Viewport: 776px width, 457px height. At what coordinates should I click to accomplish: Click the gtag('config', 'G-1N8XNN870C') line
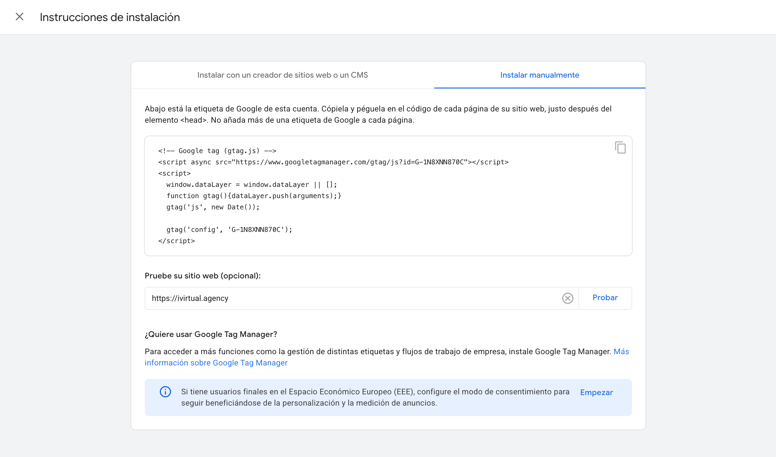(x=229, y=229)
